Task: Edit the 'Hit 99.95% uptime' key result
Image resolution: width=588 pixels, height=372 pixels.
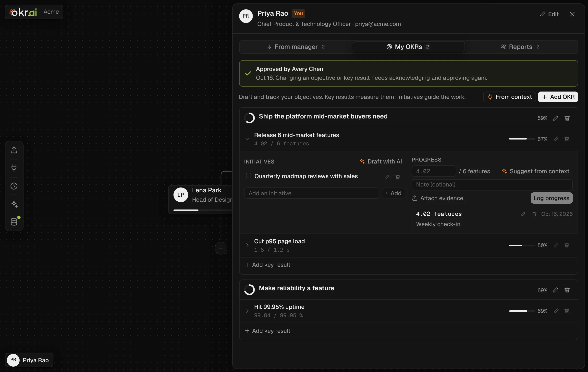Action: tap(556, 311)
